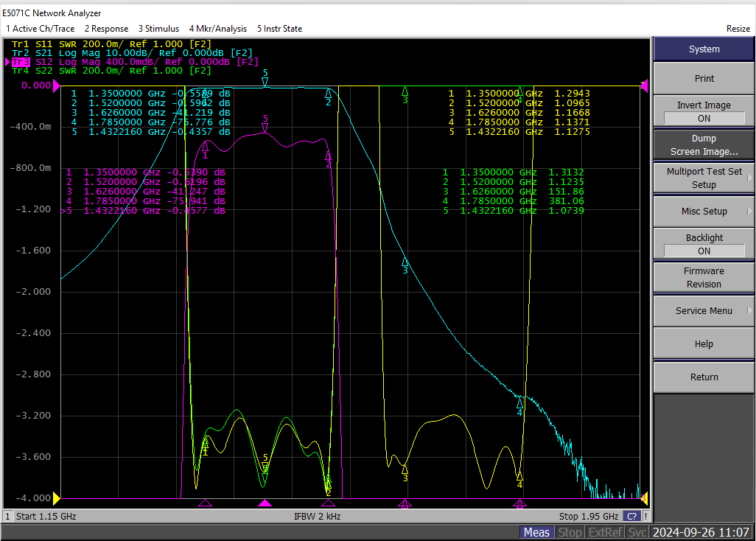This screenshot has height=541, width=756.
Task: Select trace Tr4 S22 SWR label
Action: coord(111,71)
